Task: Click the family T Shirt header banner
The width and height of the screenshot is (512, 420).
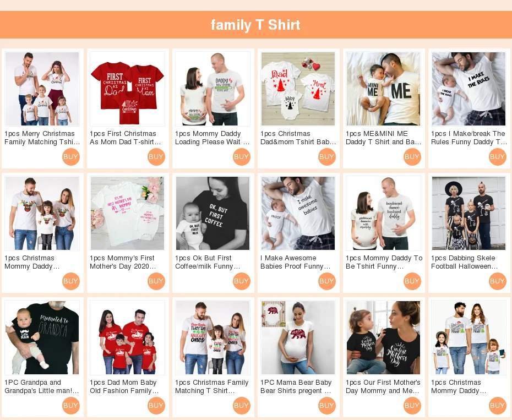Action: point(256,25)
